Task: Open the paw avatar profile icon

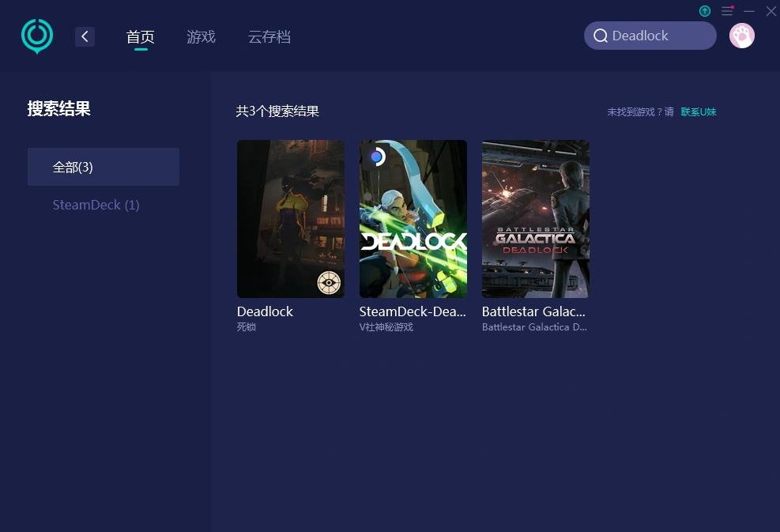Action: (x=742, y=36)
